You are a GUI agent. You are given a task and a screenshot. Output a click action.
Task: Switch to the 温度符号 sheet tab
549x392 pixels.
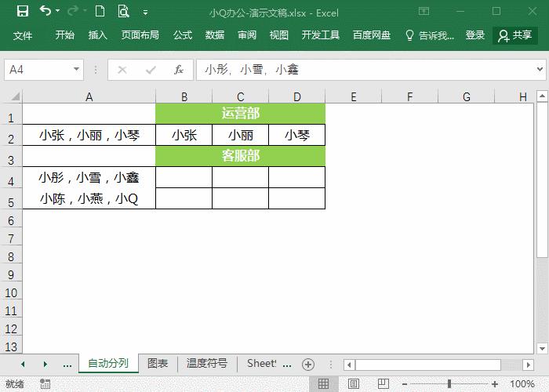click(x=207, y=363)
